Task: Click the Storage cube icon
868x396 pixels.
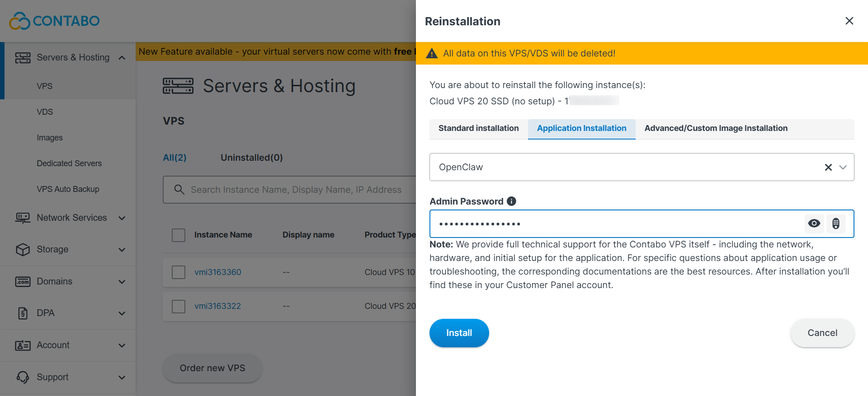Action: (x=23, y=249)
